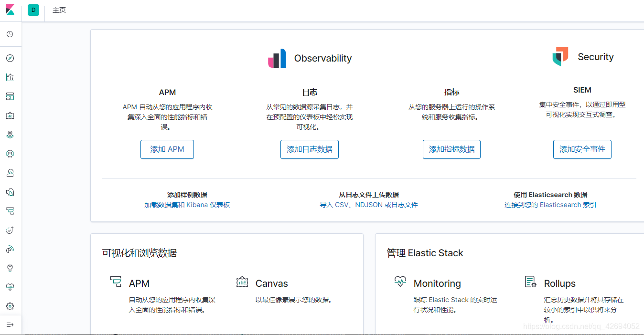
Task: Click the 添加样例数据 heading
Action: coord(187,195)
